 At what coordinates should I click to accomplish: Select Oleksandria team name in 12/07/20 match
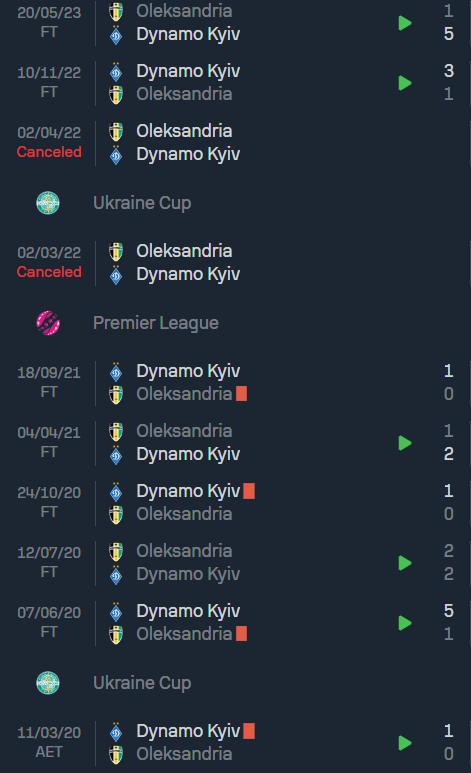(184, 551)
